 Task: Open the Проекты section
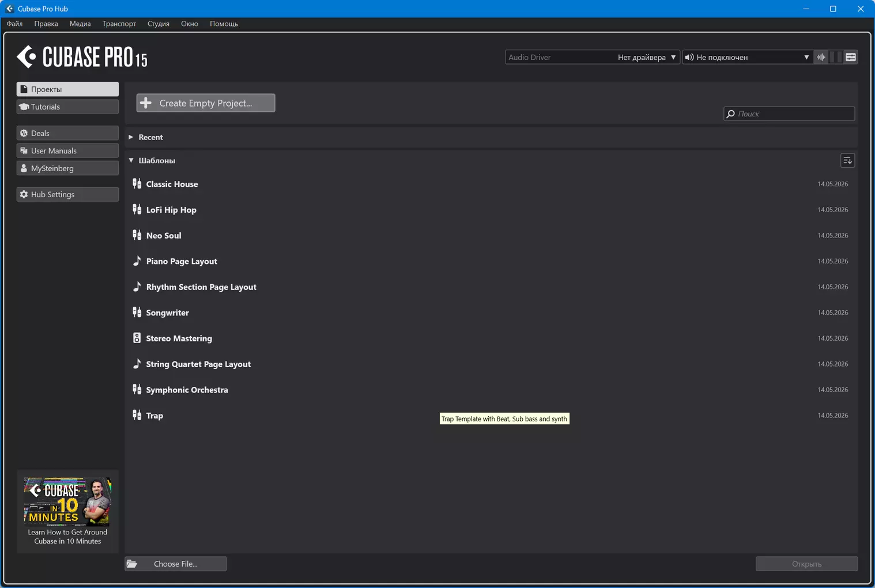coord(67,89)
